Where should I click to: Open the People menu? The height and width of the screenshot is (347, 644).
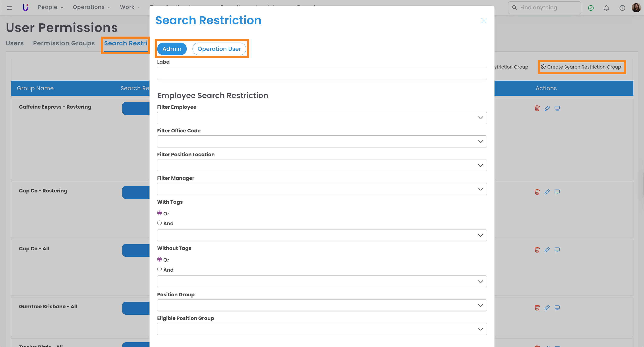50,7
